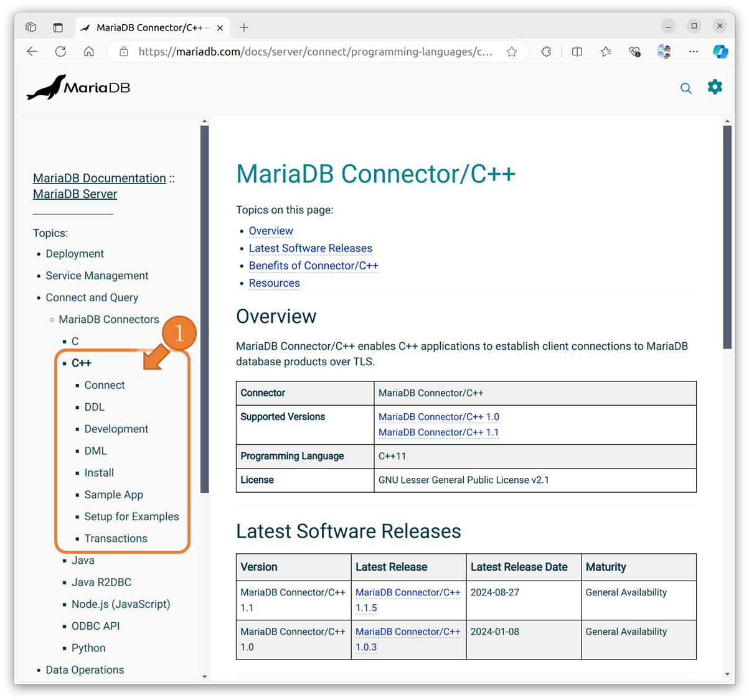Open the site settings gear icon

[715, 87]
